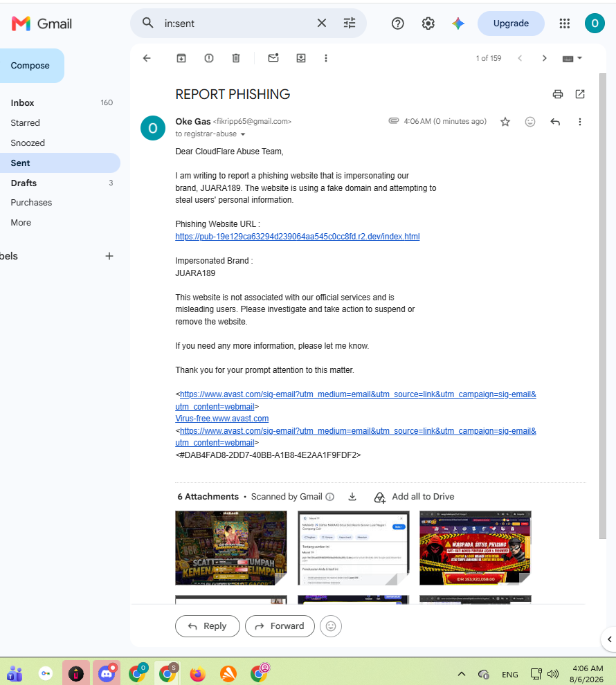The image size is (616, 685).
Task: Expand the 'to registrar-abuse' recipient details
Action: 243,134
